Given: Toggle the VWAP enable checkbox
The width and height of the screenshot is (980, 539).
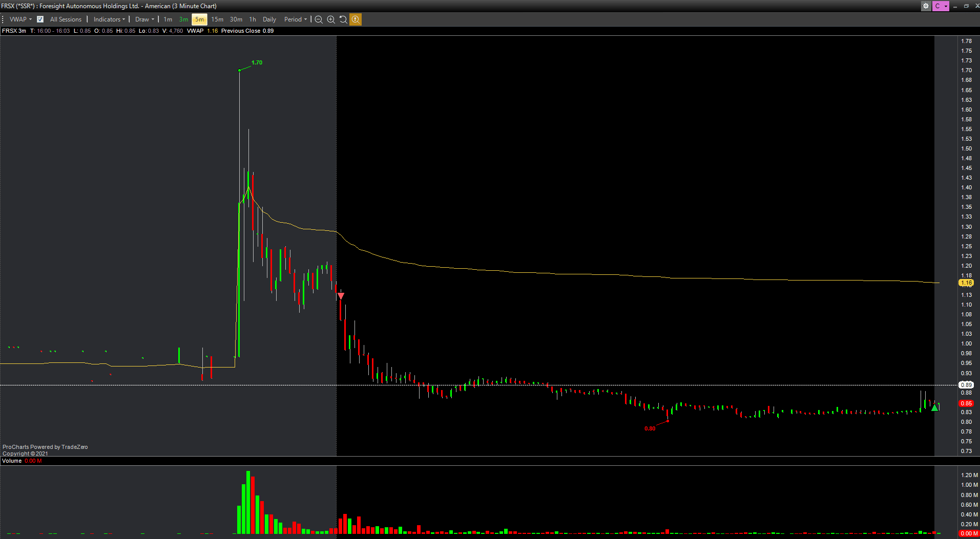Looking at the screenshot, I should click(x=40, y=19).
